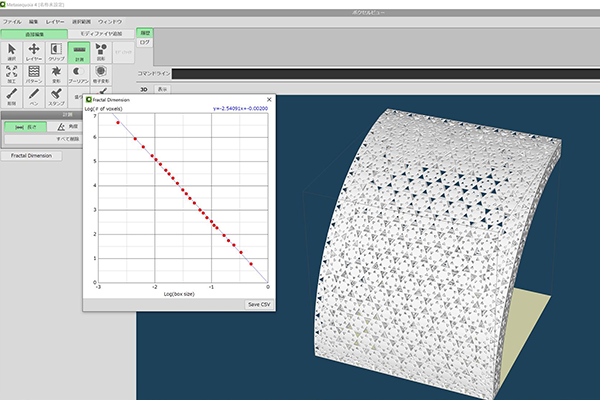Select the 3D view tab
600x400 pixels.
[x=144, y=89]
